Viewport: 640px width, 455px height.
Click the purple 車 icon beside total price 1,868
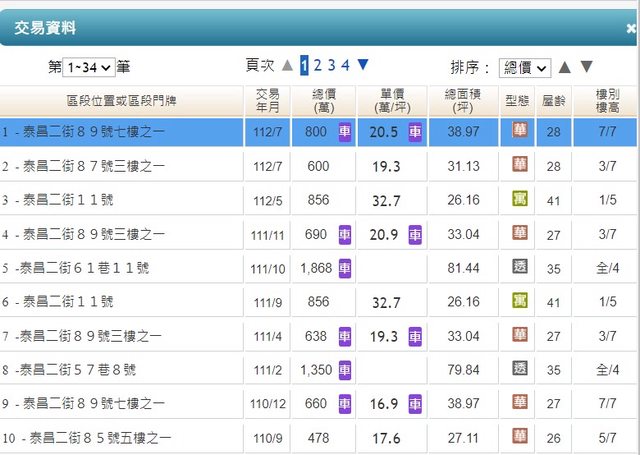click(x=345, y=267)
